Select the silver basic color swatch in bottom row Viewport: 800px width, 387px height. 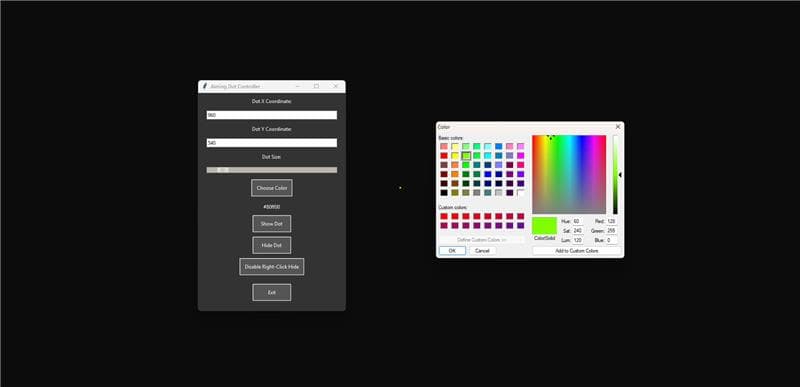[498, 193]
